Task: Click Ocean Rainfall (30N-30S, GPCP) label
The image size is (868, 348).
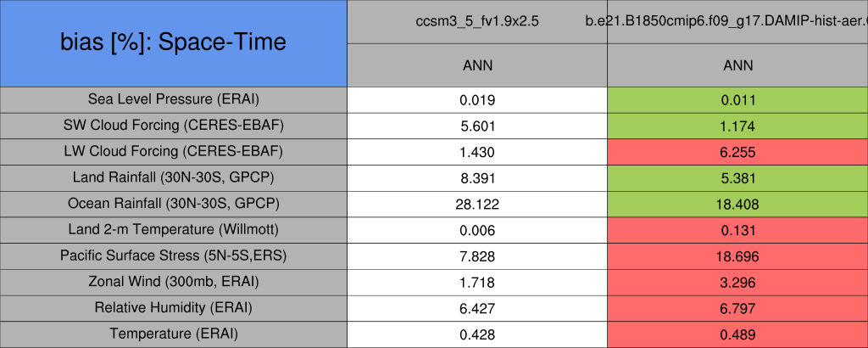Action: (x=174, y=205)
